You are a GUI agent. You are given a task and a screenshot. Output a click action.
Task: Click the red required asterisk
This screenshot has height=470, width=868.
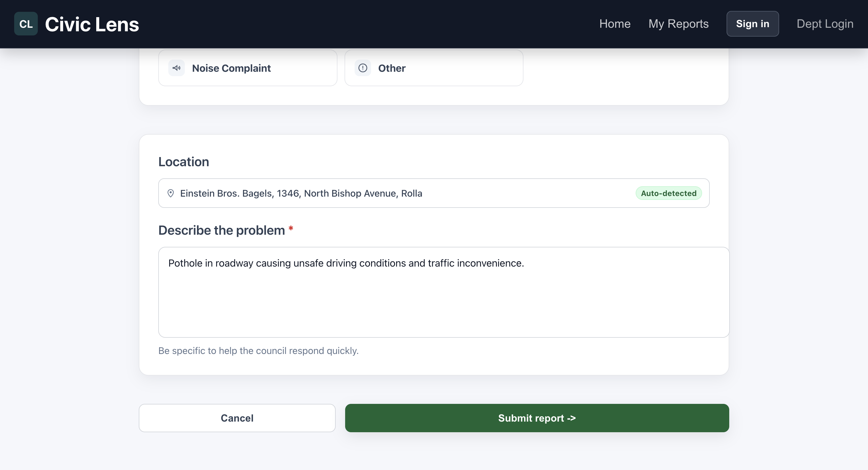291,229
